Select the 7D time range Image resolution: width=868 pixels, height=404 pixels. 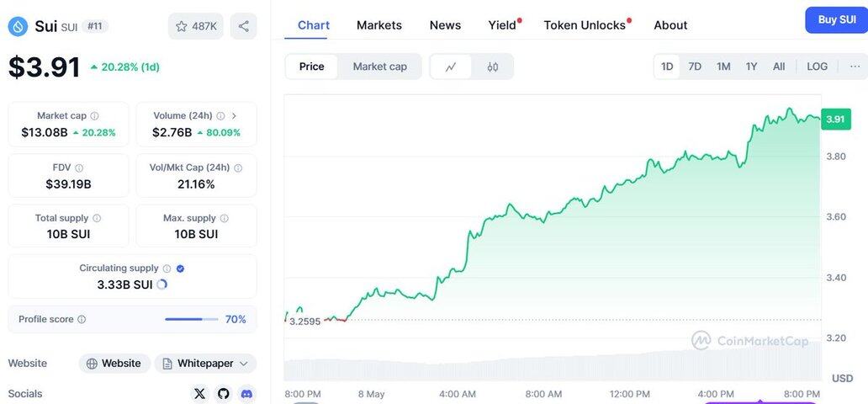point(695,66)
